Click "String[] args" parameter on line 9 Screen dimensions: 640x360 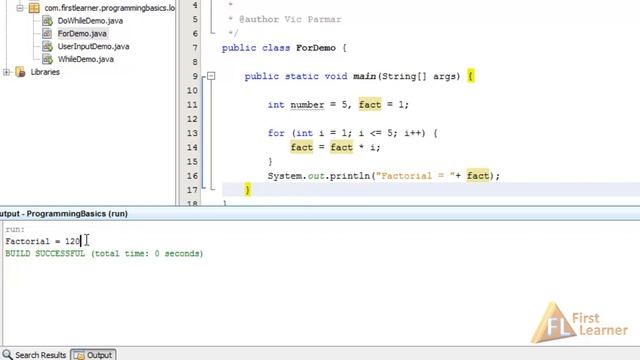coord(420,76)
